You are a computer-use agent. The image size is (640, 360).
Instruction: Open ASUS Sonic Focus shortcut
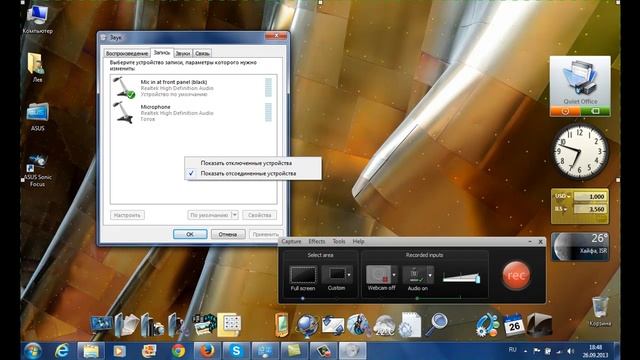37,171
